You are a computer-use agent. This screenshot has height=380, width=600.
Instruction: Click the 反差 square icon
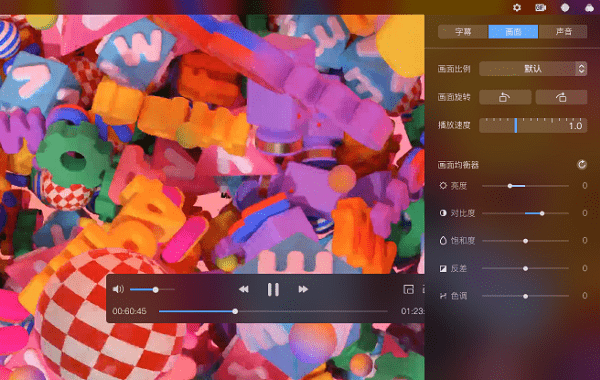tap(443, 268)
